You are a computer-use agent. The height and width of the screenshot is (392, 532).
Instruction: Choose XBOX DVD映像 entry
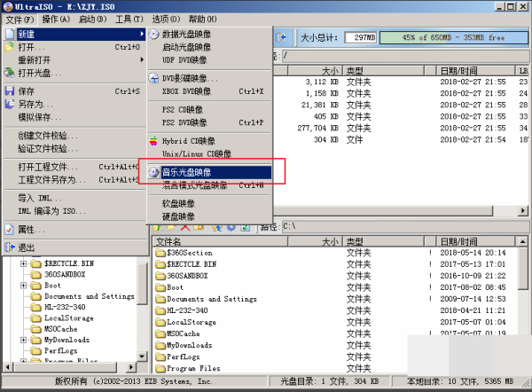(x=209, y=91)
